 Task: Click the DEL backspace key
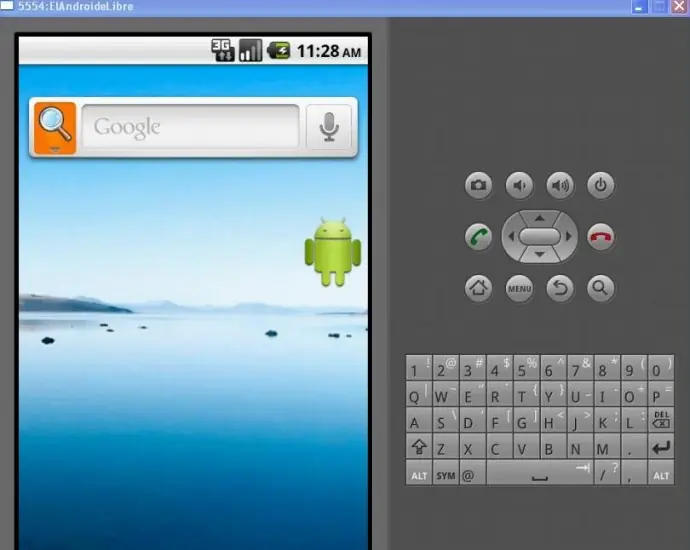pos(661,420)
